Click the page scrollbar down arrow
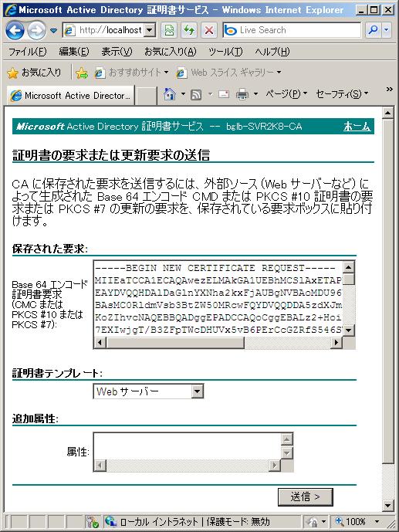The image size is (399, 532). (388, 505)
